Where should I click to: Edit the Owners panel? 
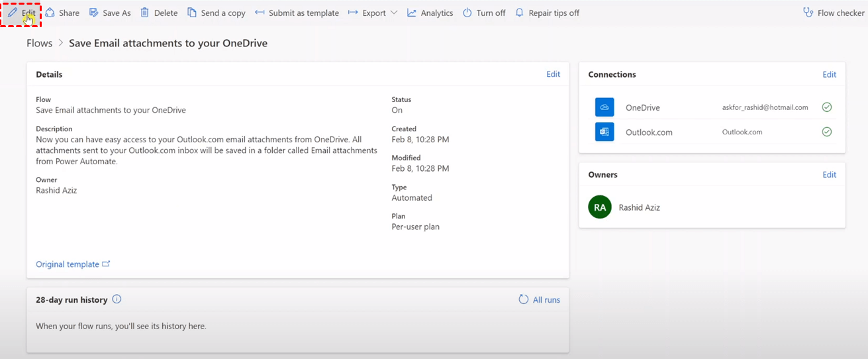(829, 175)
